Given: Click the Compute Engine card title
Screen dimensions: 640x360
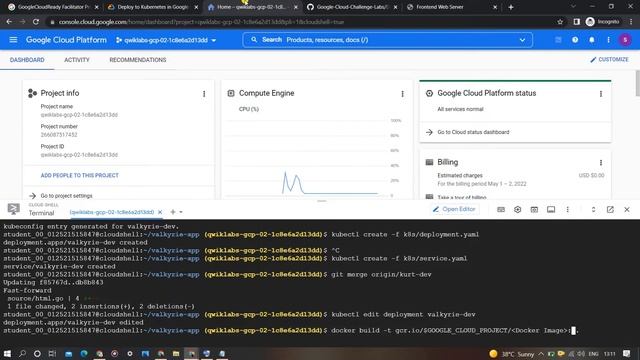Looking at the screenshot, I should [267, 93].
